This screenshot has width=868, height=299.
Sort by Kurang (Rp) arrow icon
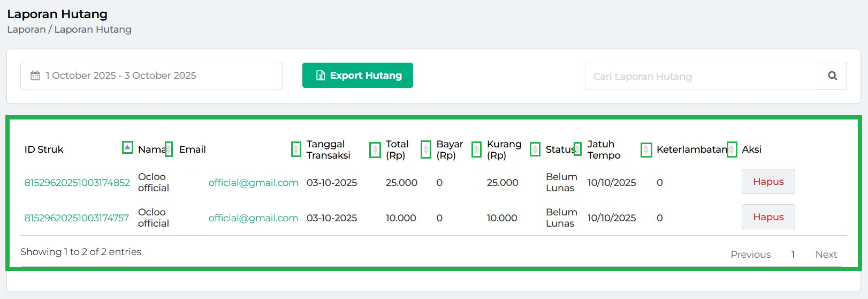pyautogui.click(x=535, y=149)
